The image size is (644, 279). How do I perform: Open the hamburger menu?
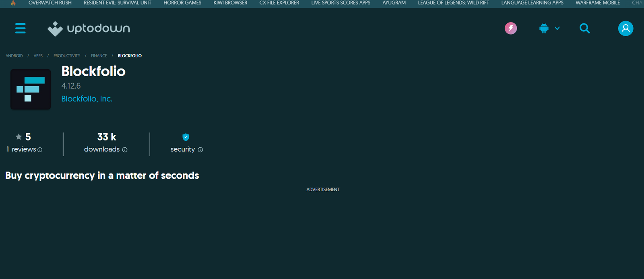[21, 28]
